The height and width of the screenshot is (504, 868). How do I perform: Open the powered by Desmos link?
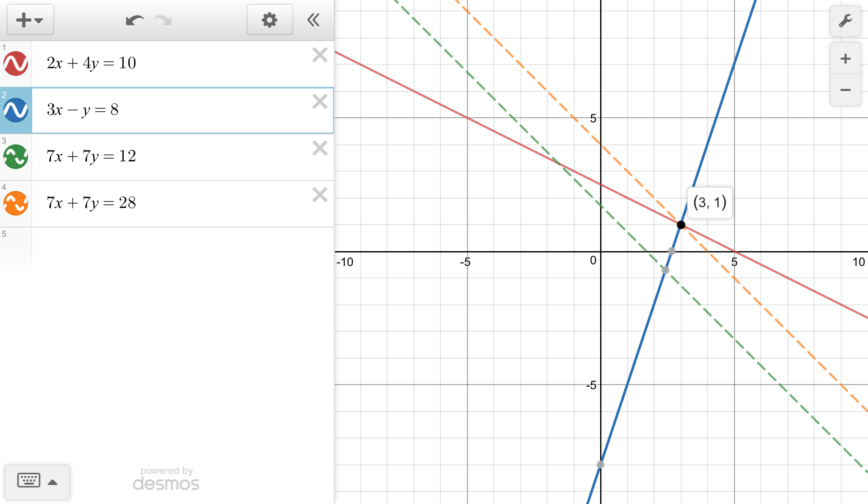(x=166, y=479)
